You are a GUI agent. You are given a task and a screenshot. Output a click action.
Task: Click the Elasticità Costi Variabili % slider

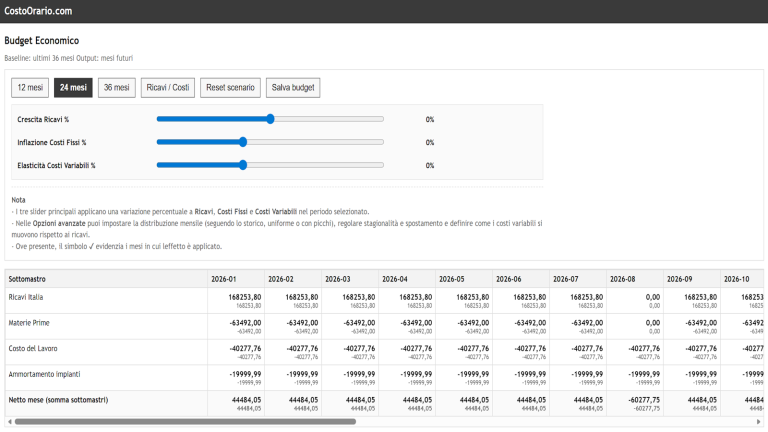243,165
